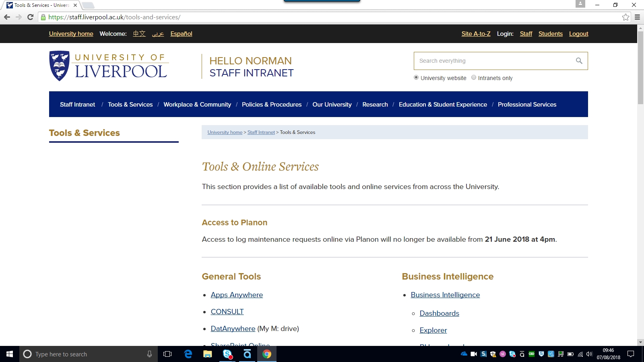Screen dimensions: 644x362
Task: Click the green padlock security icon
Action: tap(43, 17)
